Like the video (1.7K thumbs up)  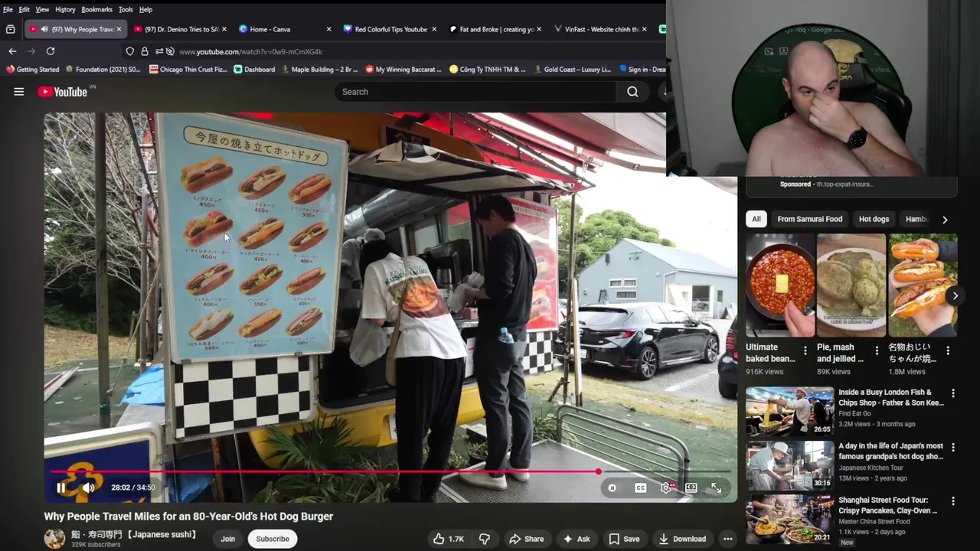point(449,539)
